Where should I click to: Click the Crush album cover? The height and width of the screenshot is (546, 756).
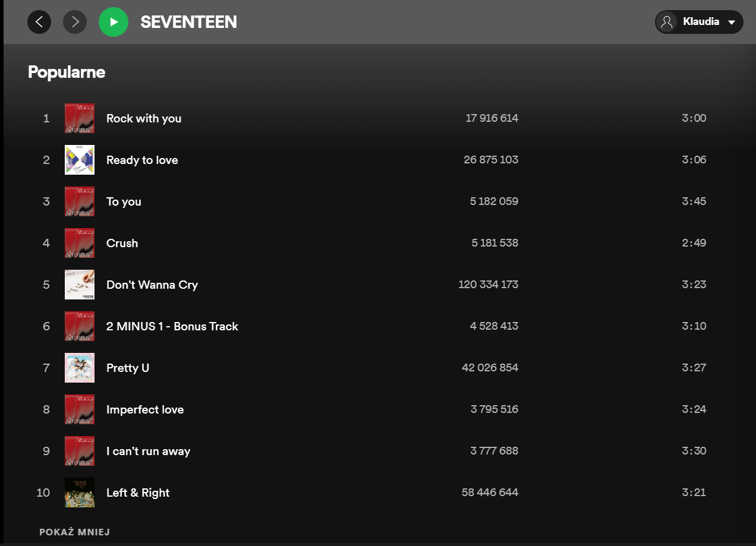tap(80, 243)
